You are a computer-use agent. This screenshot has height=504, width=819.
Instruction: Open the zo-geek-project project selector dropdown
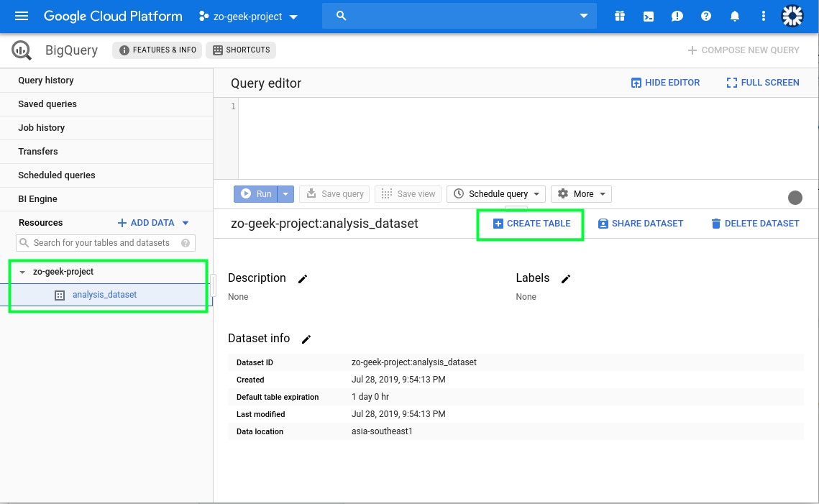(248, 17)
